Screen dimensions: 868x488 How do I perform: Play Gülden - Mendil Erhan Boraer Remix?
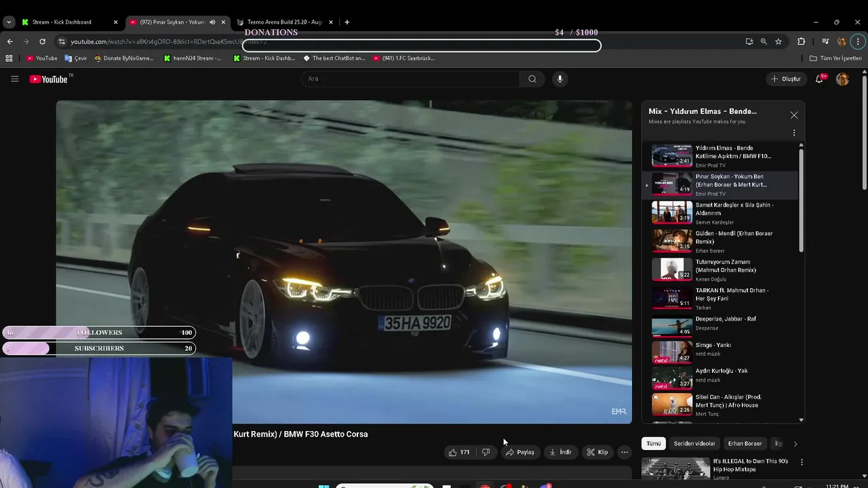tap(719, 241)
